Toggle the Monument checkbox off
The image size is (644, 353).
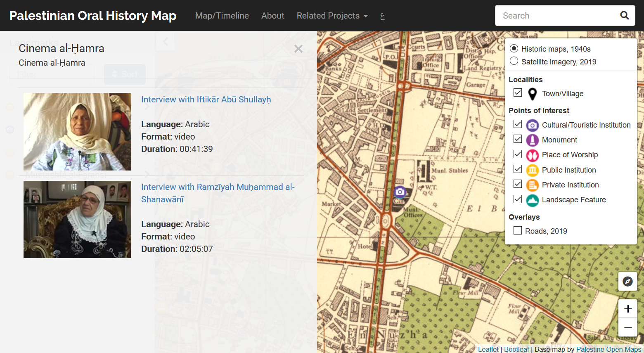(x=518, y=139)
